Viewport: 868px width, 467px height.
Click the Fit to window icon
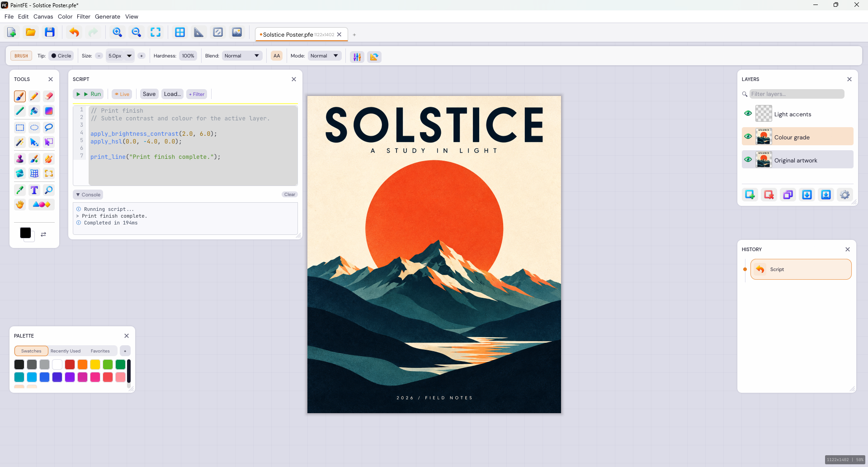pos(156,32)
